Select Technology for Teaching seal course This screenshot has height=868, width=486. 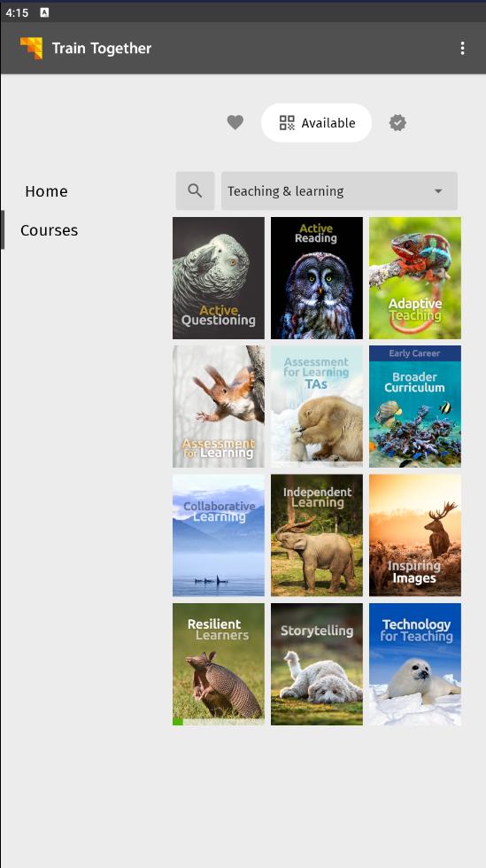click(415, 664)
